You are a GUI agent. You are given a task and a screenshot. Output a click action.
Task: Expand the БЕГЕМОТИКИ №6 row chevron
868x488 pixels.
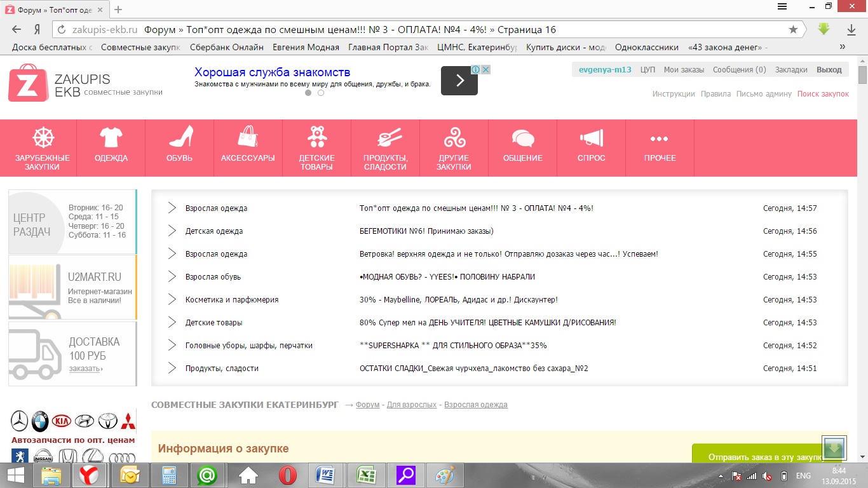[x=172, y=231]
